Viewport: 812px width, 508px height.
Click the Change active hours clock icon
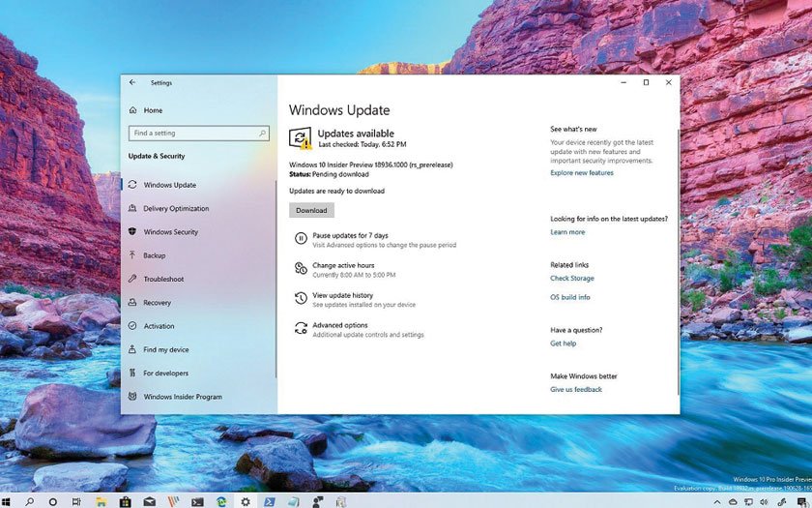tap(300, 269)
